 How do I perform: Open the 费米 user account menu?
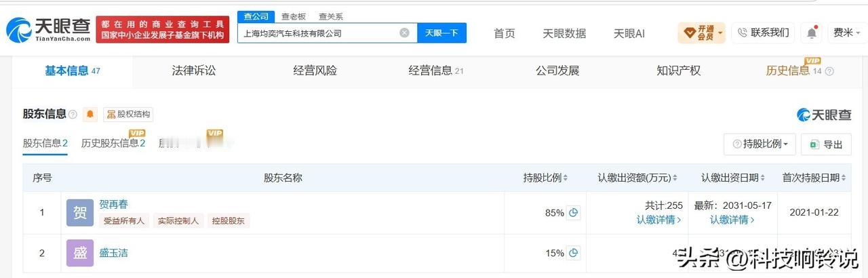(x=847, y=33)
